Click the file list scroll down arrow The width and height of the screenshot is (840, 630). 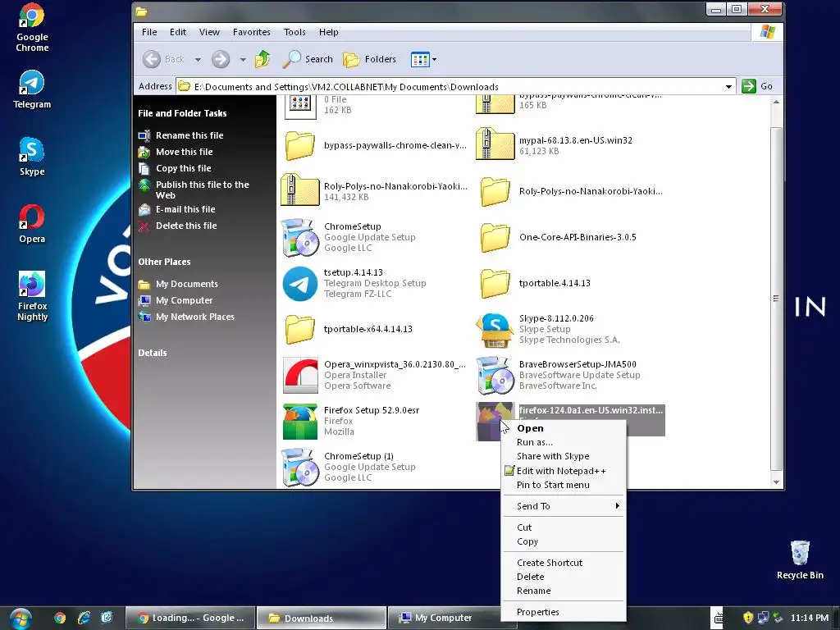(776, 482)
